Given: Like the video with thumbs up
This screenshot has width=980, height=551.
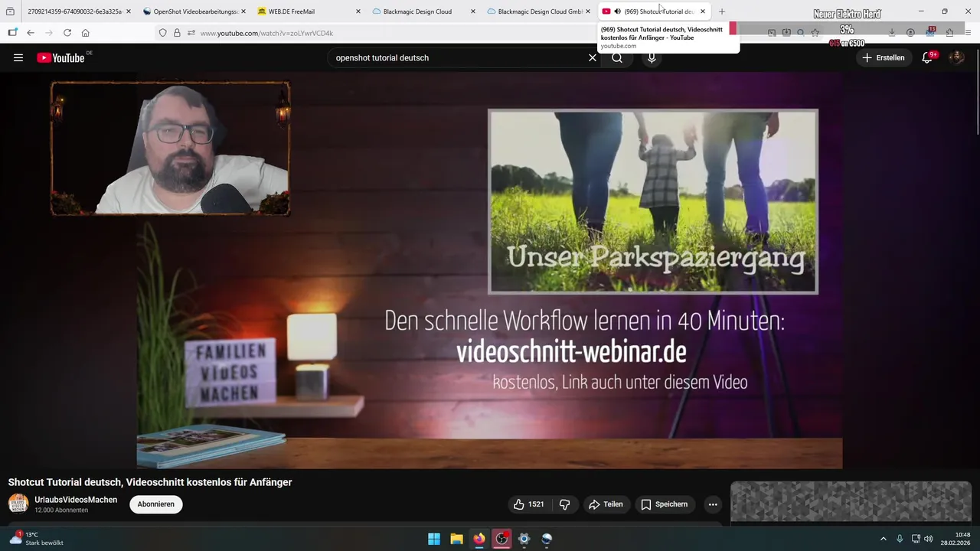Looking at the screenshot, I should pos(529,504).
